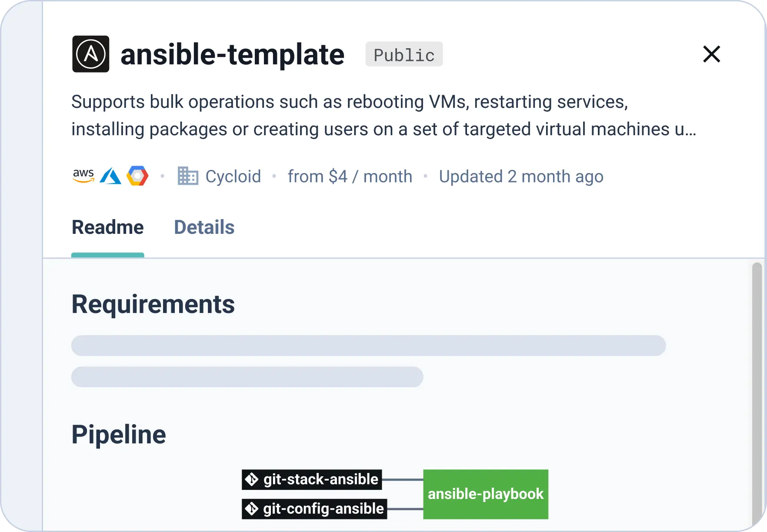767x532 pixels.
Task: Open the Details tab
Action: click(x=204, y=227)
